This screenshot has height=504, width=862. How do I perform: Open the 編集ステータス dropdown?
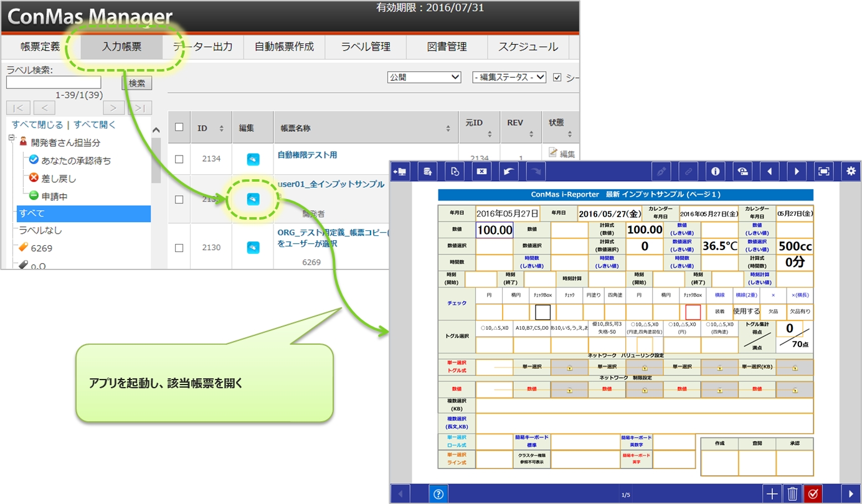tap(509, 77)
